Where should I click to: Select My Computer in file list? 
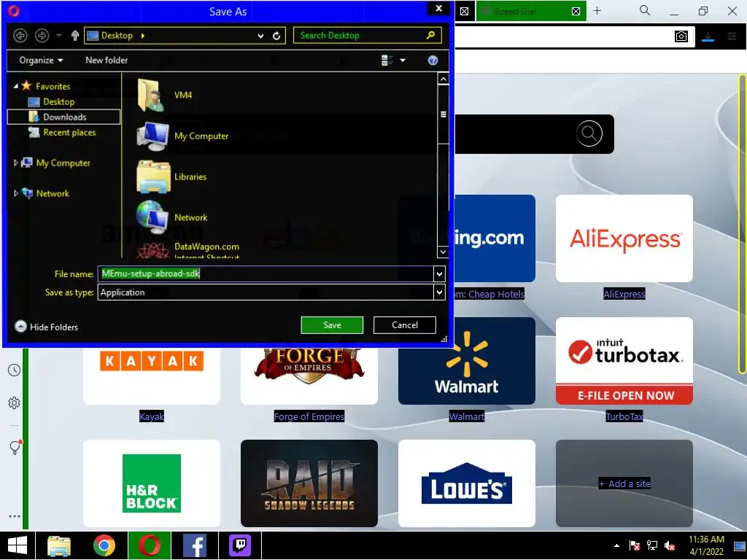182,136
